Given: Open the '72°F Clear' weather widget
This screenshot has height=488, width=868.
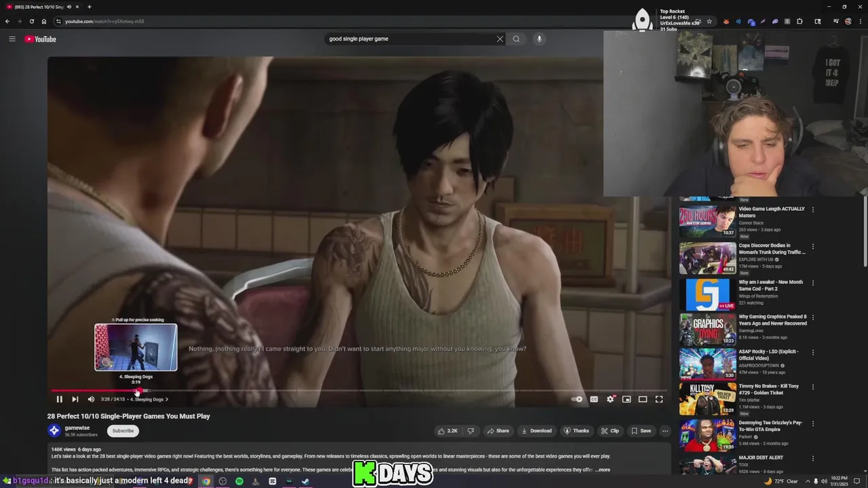Looking at the screenshot, I should 781,481.
